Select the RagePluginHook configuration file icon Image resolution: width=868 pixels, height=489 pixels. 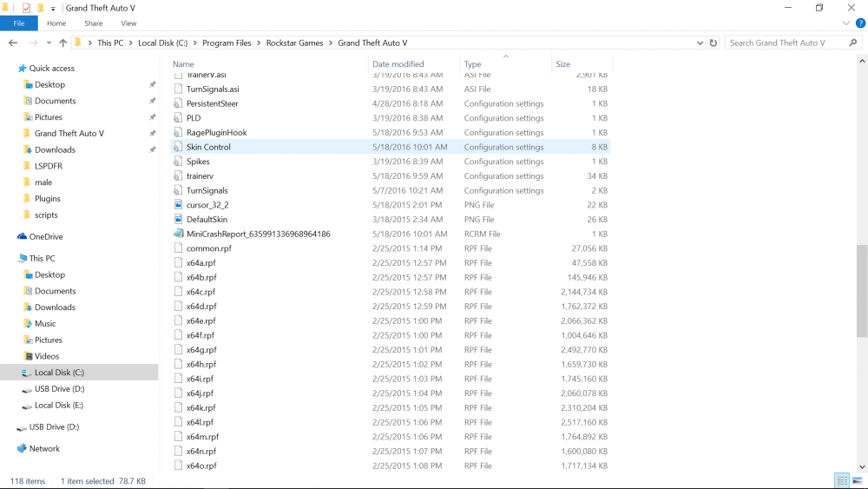(x=178, y=132)
